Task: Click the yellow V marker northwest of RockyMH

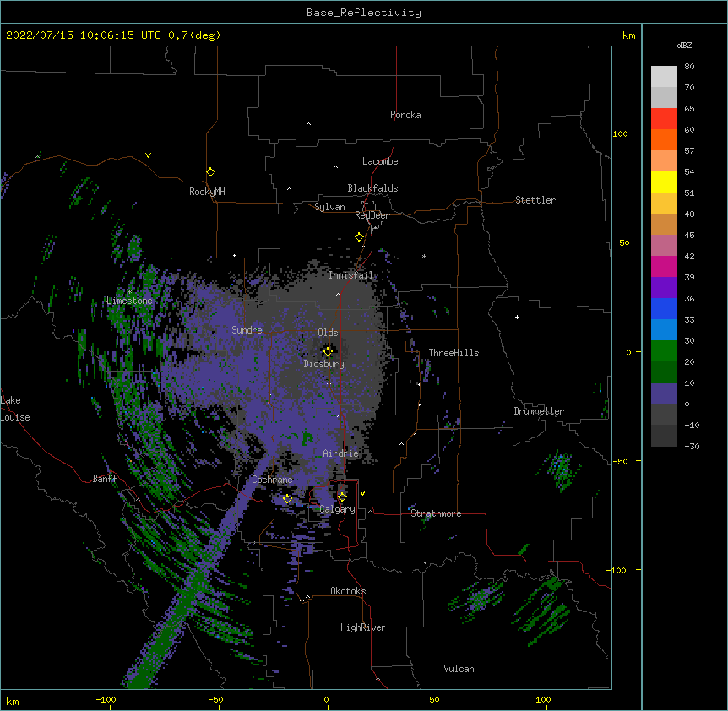Action: click(x=148, y=155)
